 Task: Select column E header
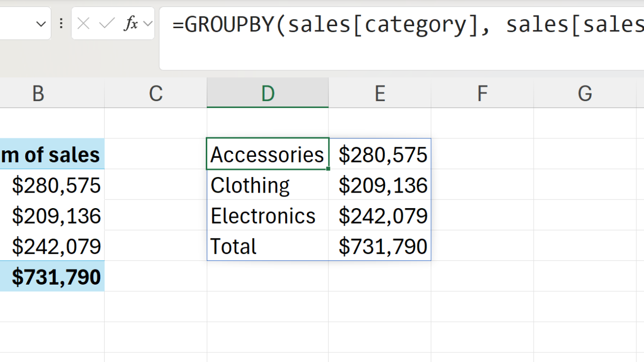pos(380,93)
